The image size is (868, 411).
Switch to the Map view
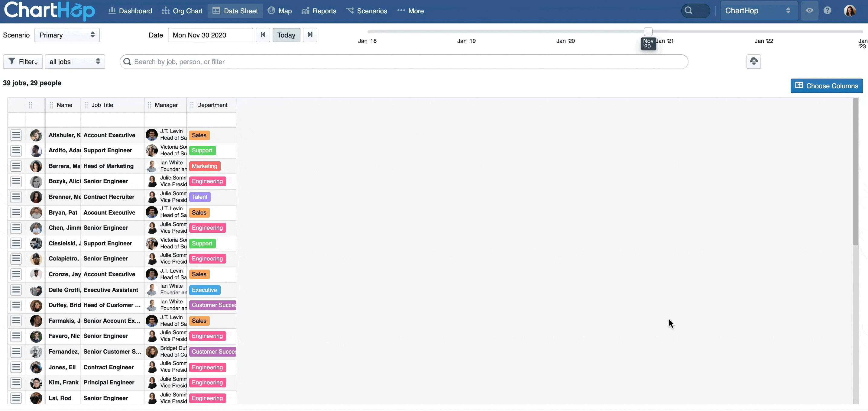pos(280,11)
